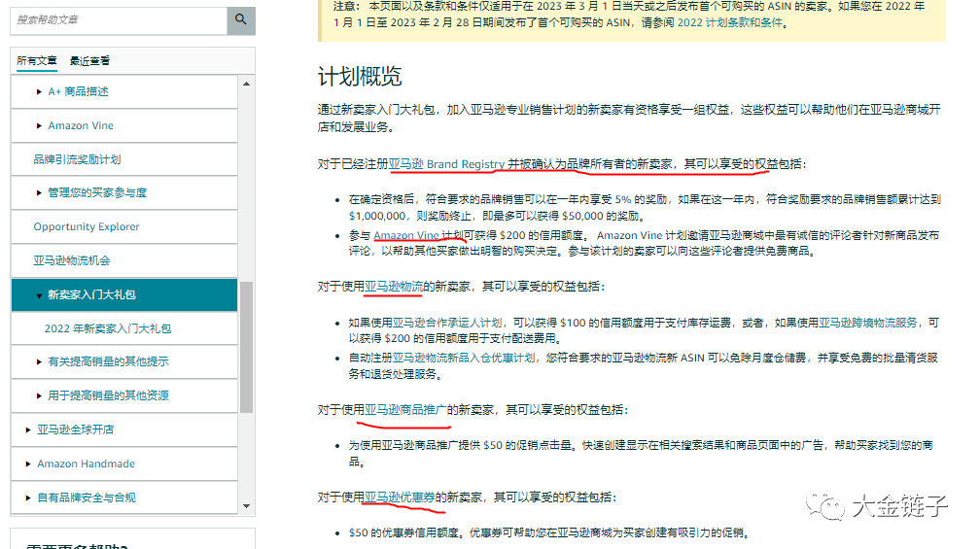The width and height of the screenshot is (980, 549).
Task: Open 用于提高销量的其他资源 sidebar item
Action: pyautogui.click(x=108, y=395)
